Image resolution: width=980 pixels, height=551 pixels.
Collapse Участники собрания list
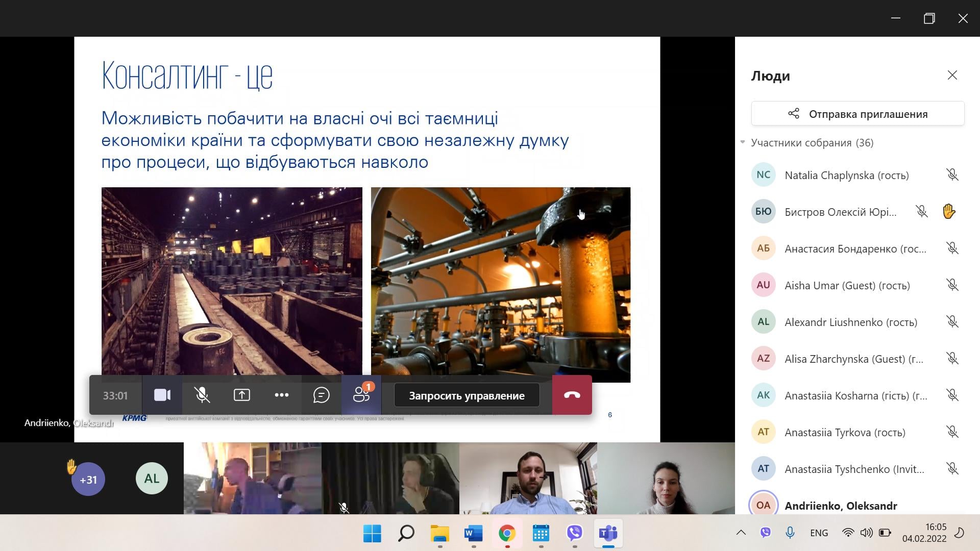[x=743, y=142]
